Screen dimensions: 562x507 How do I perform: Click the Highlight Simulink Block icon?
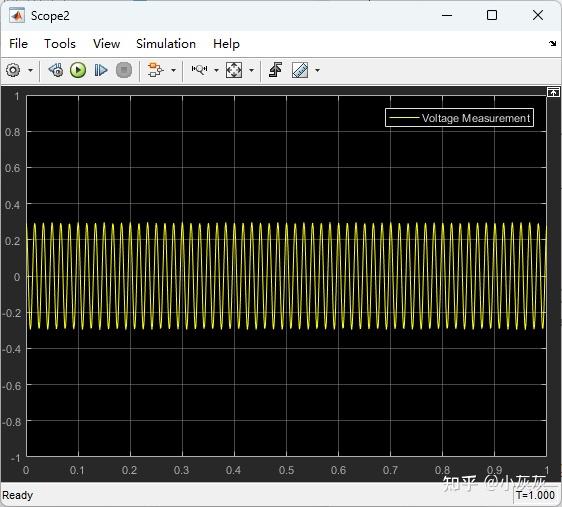pyautogui.click(x=155, y=70)
